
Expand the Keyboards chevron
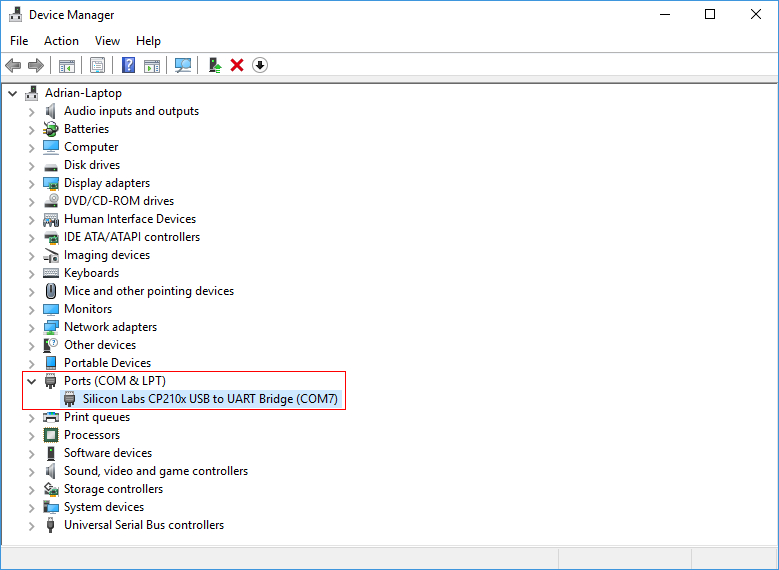[x=31, y=273]
